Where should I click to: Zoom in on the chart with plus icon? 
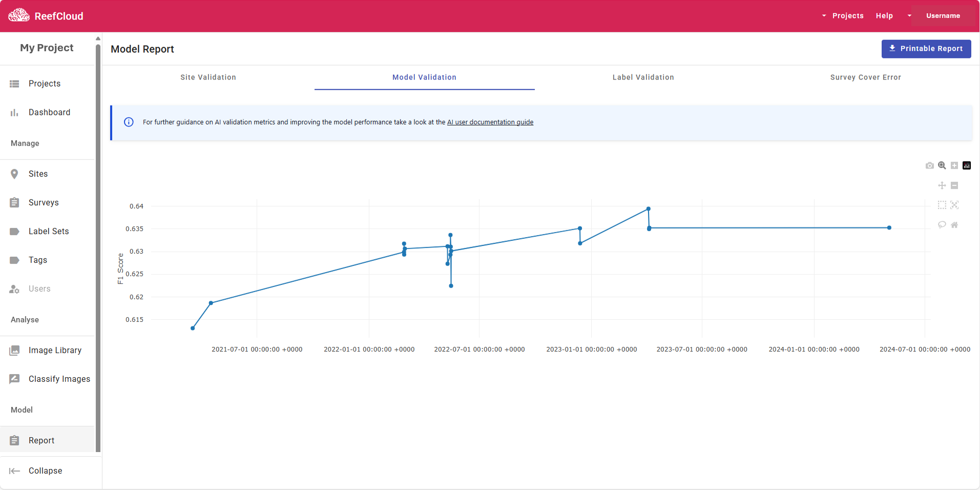pos(954,166)
